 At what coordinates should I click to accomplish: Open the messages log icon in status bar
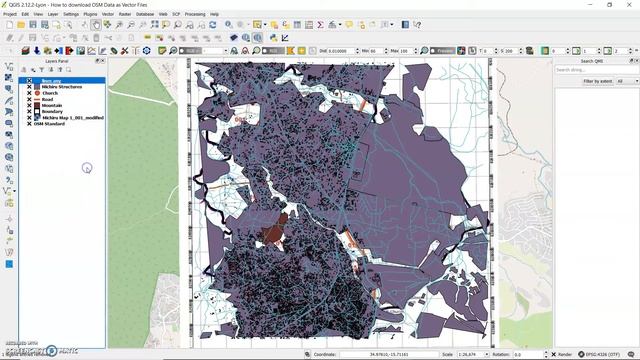pyautogui.click(x=631, y=354)
